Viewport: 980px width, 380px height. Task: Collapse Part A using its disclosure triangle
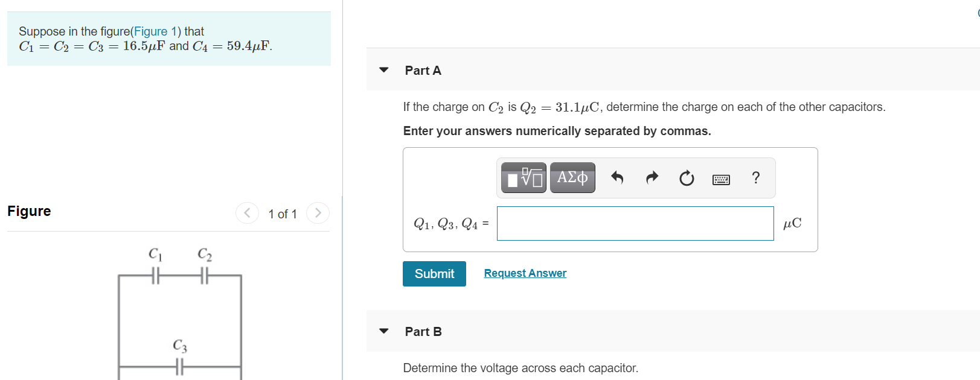point(384,69)
